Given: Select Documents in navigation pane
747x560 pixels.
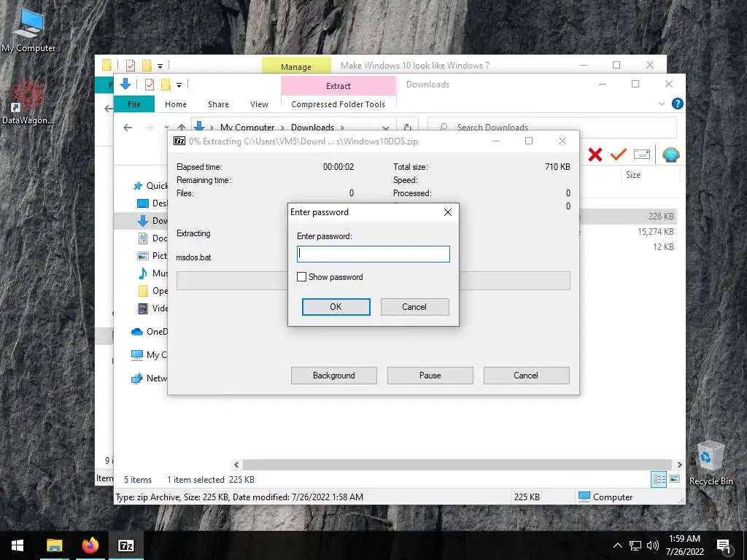Looking at the screenshot, I should click(x=152, y=238).
